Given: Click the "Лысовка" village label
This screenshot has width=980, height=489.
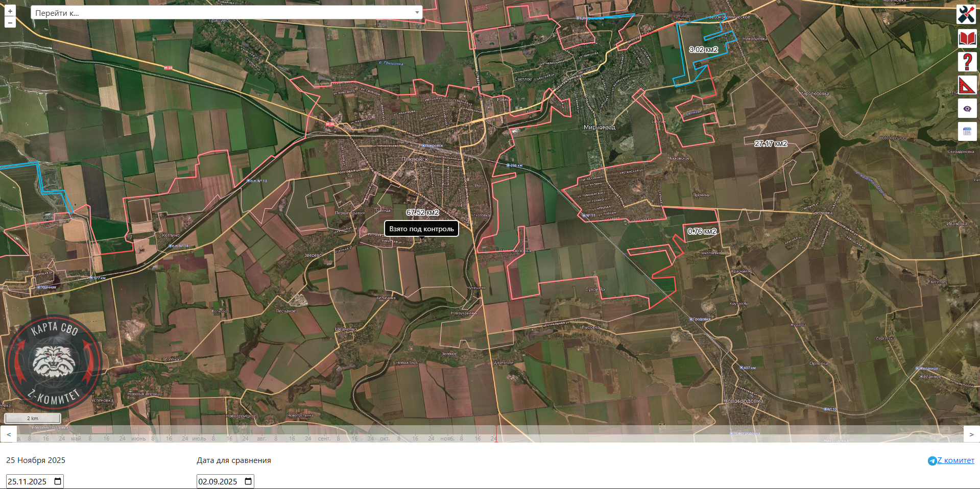Looking at the screenshot, I should [590, 327].
